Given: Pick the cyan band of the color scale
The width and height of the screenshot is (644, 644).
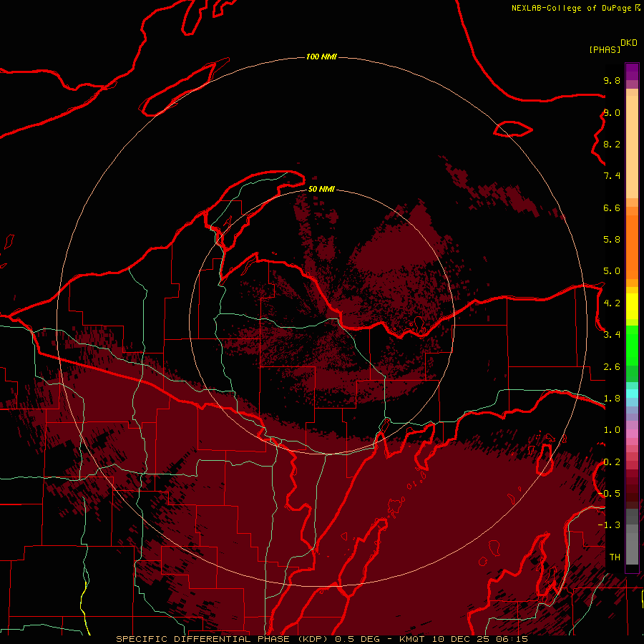Looking at the screenshot, I should tap(632, 394).
